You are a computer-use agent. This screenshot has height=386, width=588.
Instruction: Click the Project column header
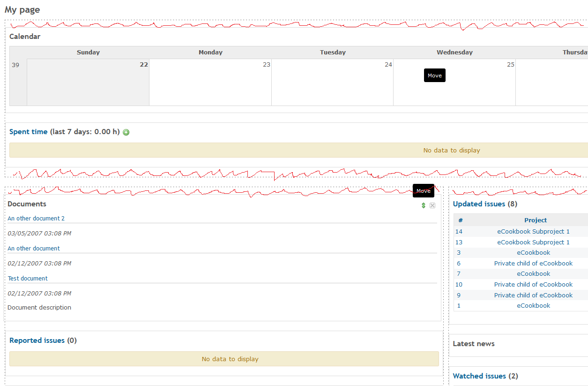pyautogui.click(x=536, y=220)
